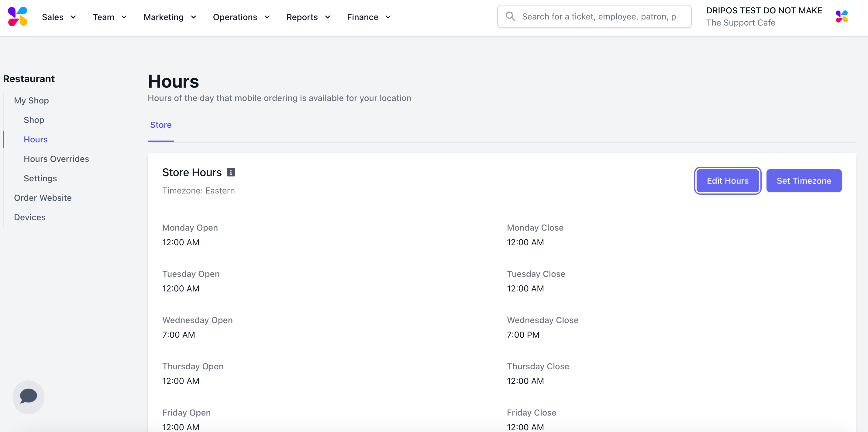868x432 pixels.
Task: Click the Dripos pinwheel logo top-left
Action: point(18,17)
